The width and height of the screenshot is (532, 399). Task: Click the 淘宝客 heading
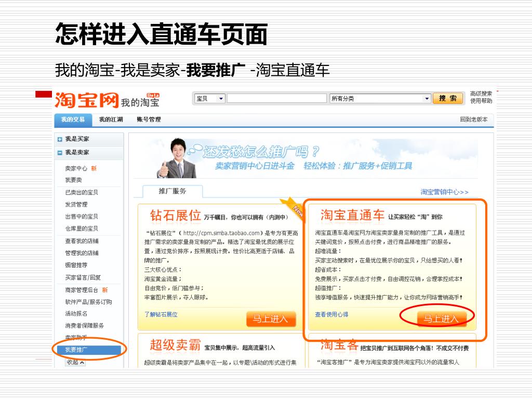click(339, 345)
